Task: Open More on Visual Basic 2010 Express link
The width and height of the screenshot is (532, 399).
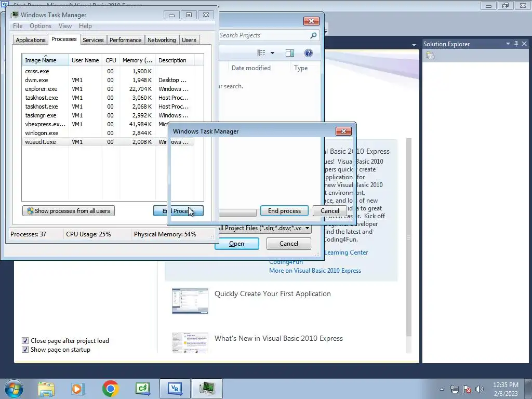Action: (315, 271)
